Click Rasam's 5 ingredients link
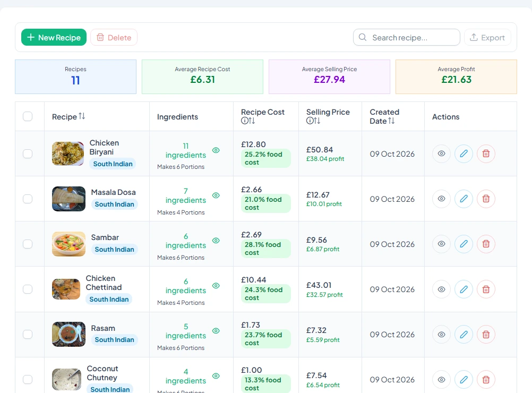Image resolution: width=532 pixels, height=393 pixels. click(186, 331)
